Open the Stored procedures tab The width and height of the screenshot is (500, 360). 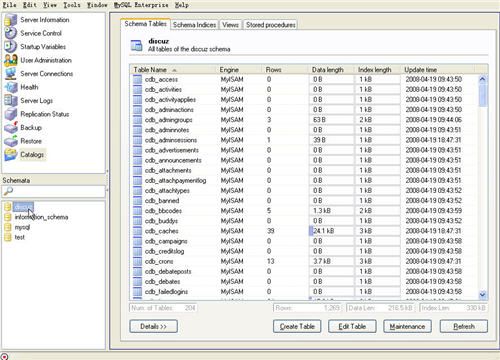(271, 25)
